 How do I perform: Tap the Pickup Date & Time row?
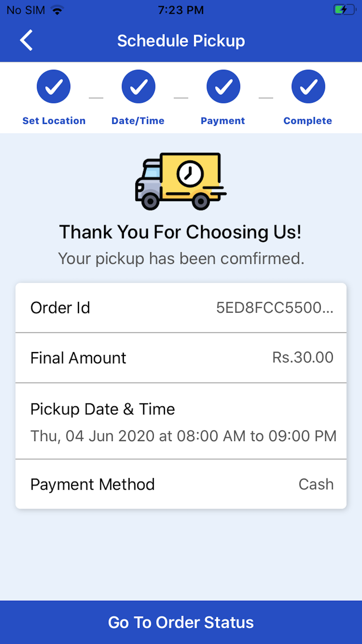click(x=181, y=421)
